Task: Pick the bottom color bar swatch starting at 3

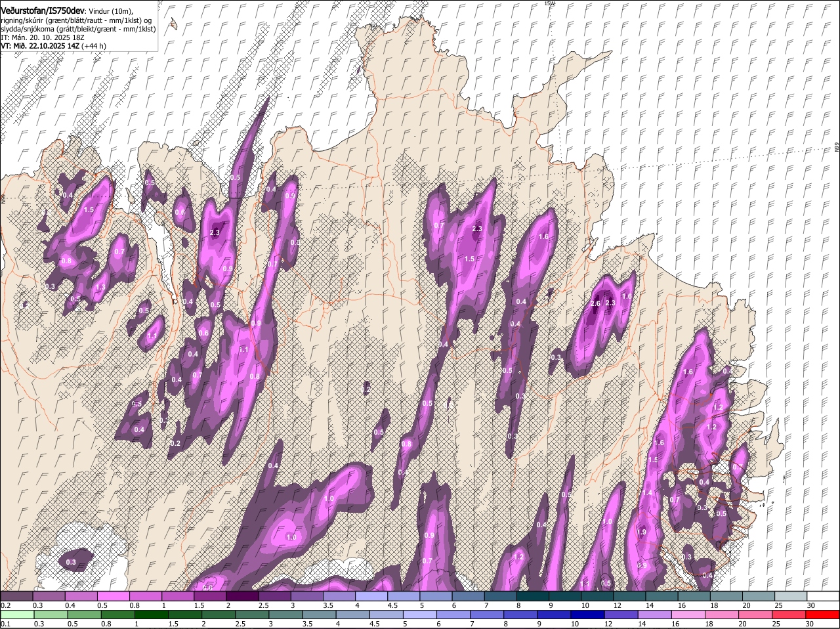Action: [285, 615]
